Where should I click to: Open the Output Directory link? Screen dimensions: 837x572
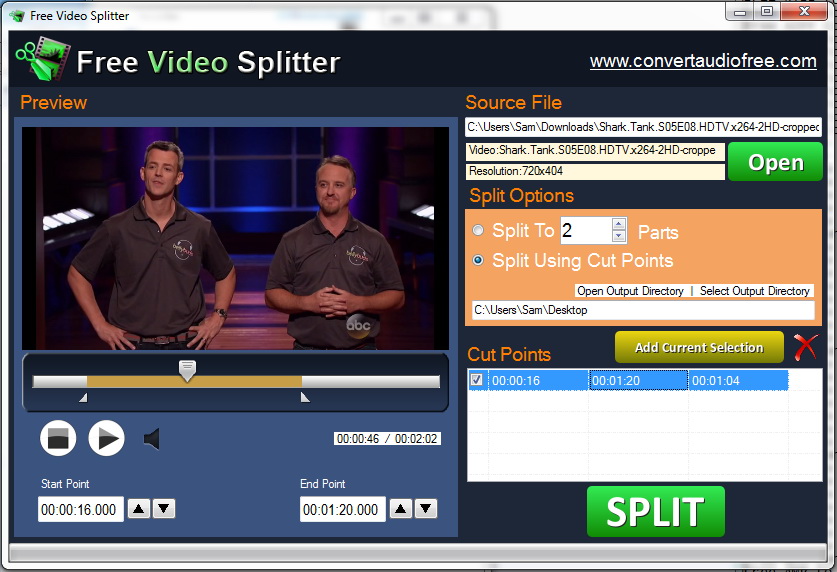630,291
